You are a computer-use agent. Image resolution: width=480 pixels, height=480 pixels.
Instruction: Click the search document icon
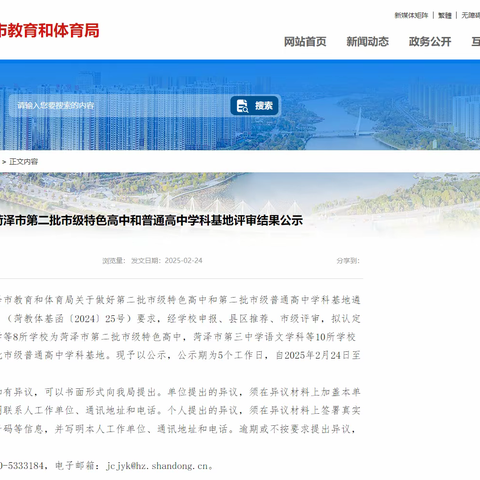coord(242,106)
